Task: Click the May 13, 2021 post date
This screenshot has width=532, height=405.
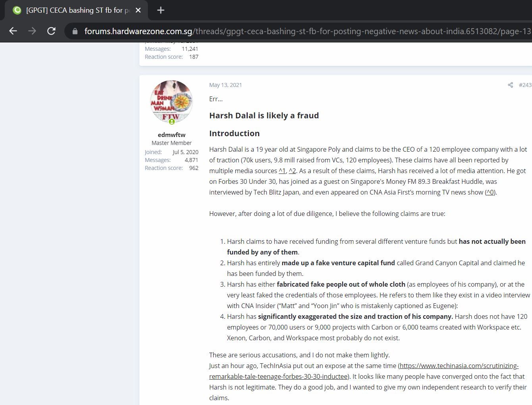Action: coord(226,85)
